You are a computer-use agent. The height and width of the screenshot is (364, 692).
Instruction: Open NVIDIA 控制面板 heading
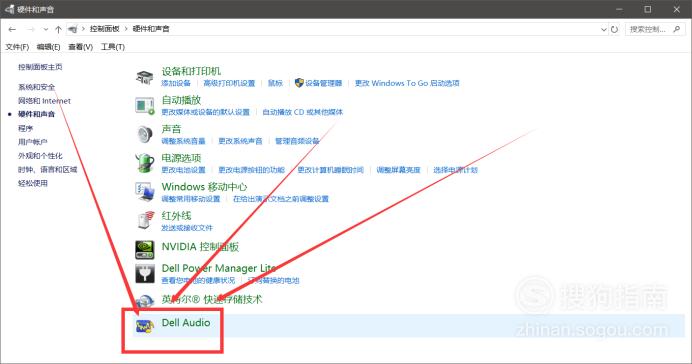pos(200,247)
